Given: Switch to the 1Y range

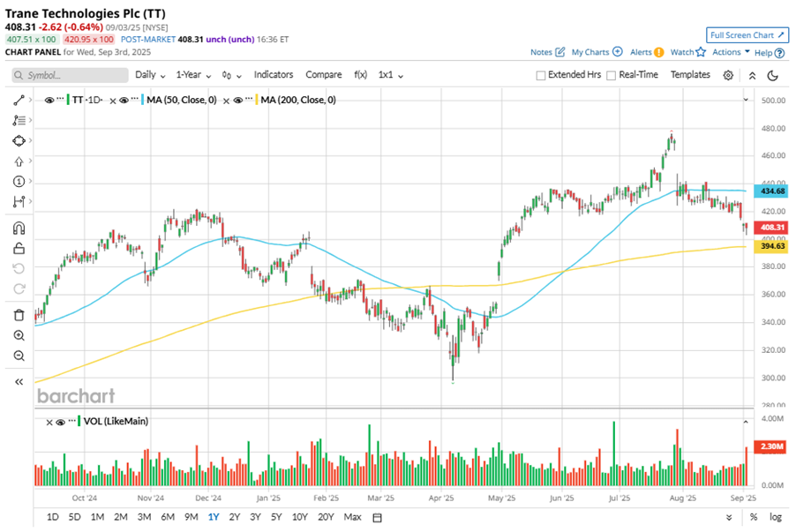Looking at the screenshot, I should click(x=214, y=517).
